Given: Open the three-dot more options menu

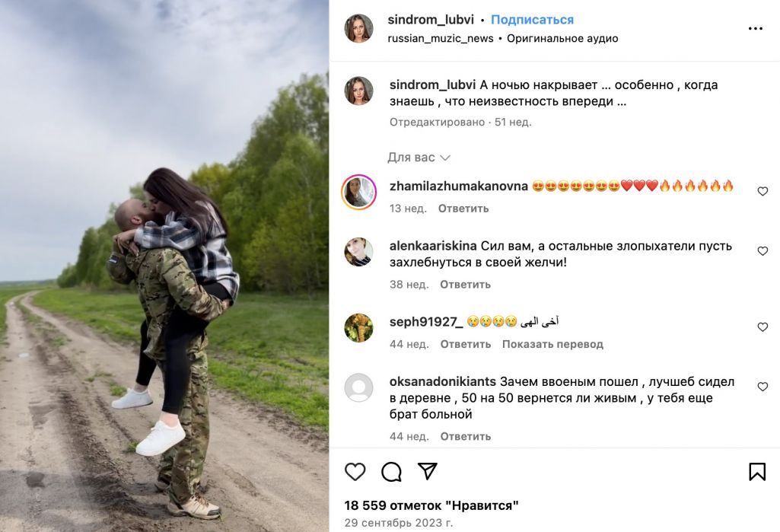Looking at the screenshot, I should 755,28.
